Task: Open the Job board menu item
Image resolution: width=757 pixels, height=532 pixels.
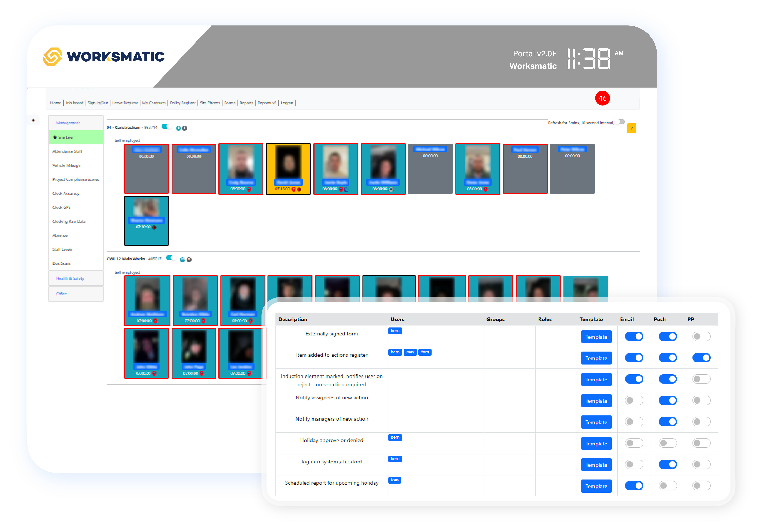Action: click(74, 103)
